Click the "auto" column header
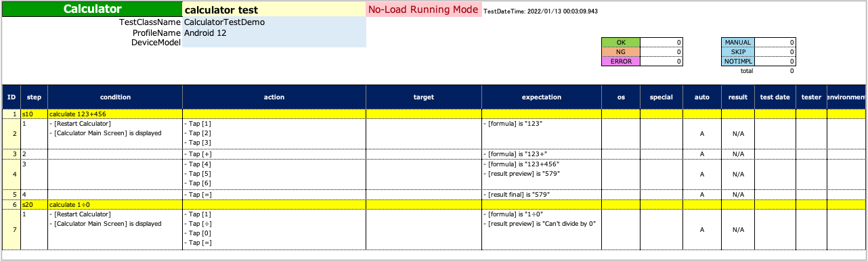868x261 pixels. 702,97
